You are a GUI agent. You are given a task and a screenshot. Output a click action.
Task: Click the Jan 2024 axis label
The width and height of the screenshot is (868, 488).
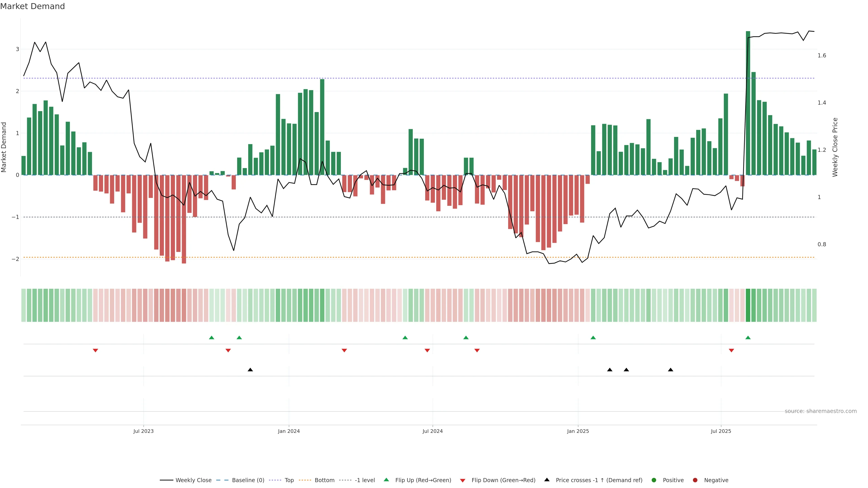[x=289, y=431]
